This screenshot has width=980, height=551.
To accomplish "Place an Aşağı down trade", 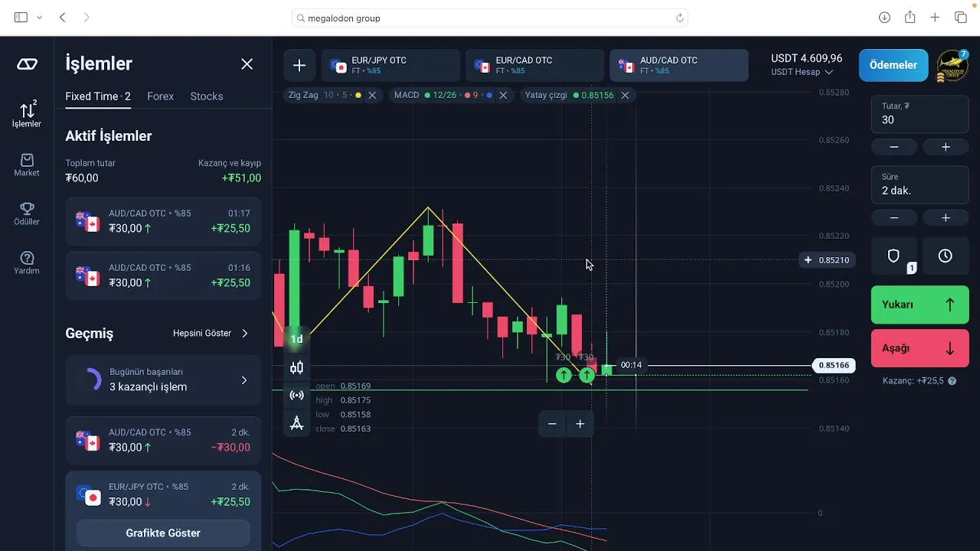I will (x=920, y=348).
